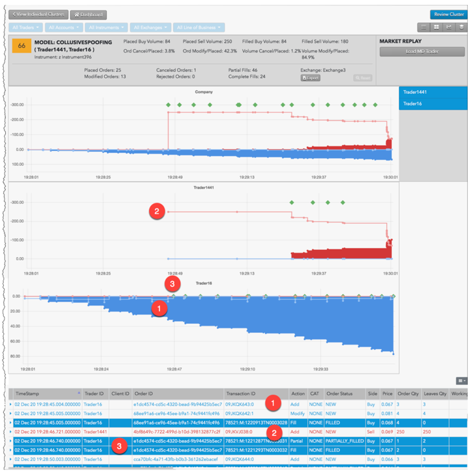Click the Partial Fills: 46 statistic
475x476 pixels.
pyautogui.click(x=243, y=70)
